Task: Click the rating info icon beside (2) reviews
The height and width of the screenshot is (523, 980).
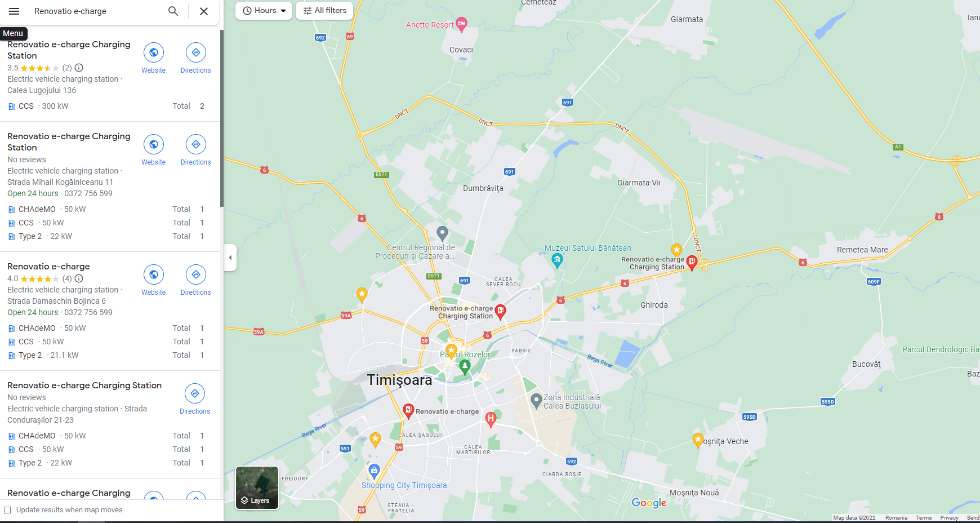Action: pyautogui.click(x=79, y=68)
